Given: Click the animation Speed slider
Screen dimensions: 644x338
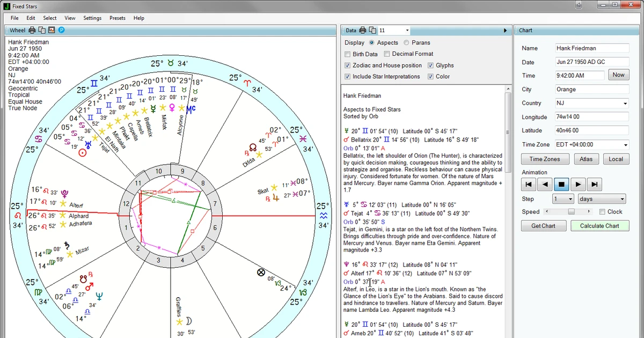Looking at the screenshot, I should [572, 212].
